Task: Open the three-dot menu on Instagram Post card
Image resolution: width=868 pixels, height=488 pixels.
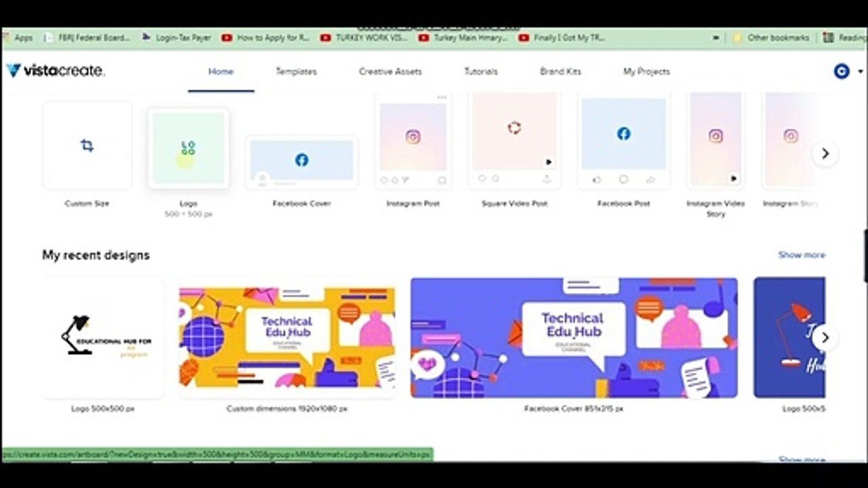Action: 441,98
